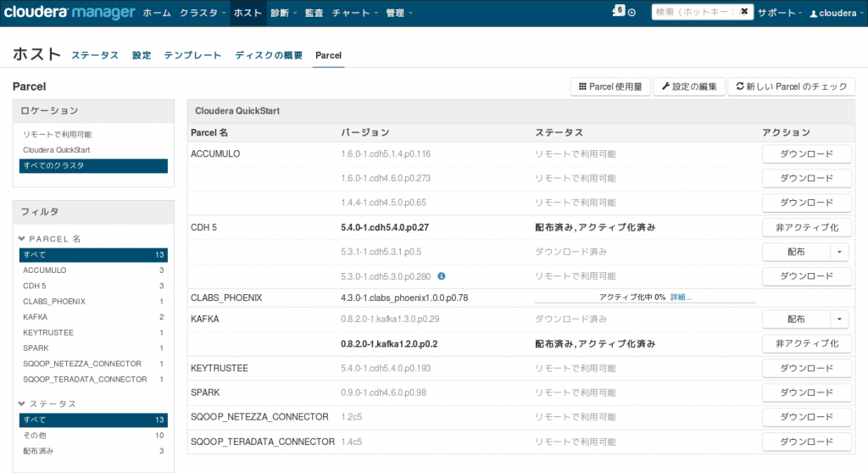The image size is (868, 473).
Task: Open the cloudera user menu
Action: point(836,13)
